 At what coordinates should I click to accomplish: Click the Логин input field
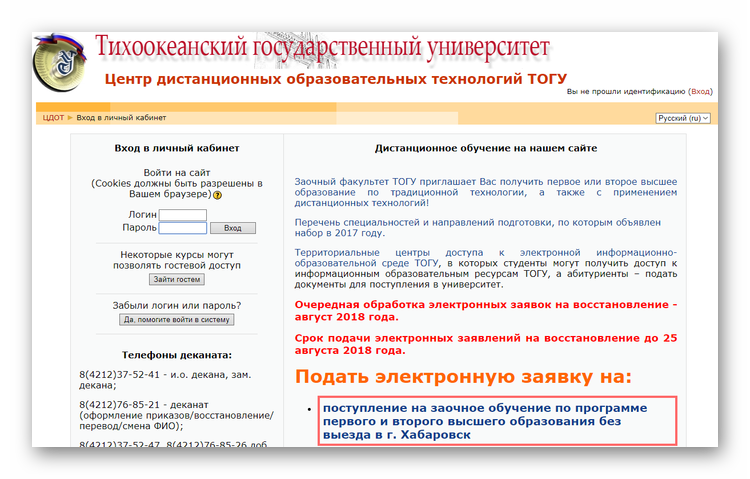[x=183, y=215]
